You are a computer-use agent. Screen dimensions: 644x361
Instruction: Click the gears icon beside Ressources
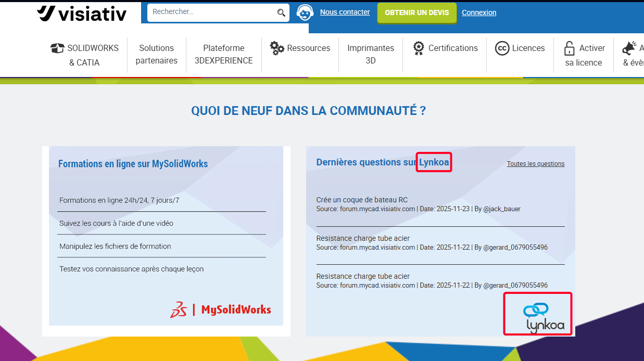(277, 48)
